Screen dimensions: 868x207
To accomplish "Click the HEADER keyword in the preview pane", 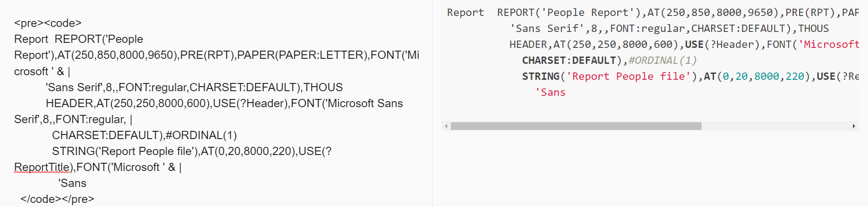I will coord(528,45).
